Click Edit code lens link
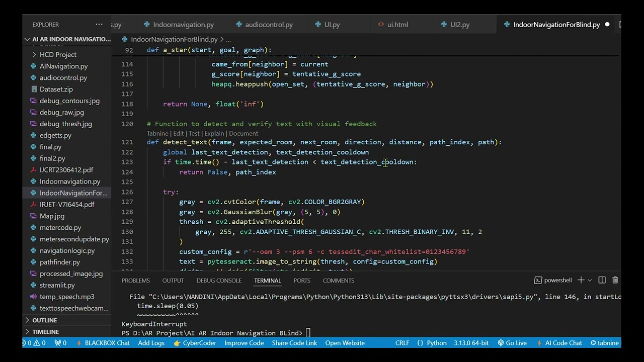The height and width of the screenshot is (362, 644). tap(178, 133)
